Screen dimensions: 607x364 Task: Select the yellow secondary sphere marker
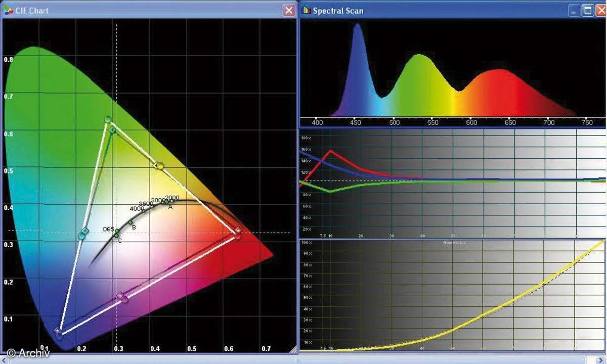[161, 165]
